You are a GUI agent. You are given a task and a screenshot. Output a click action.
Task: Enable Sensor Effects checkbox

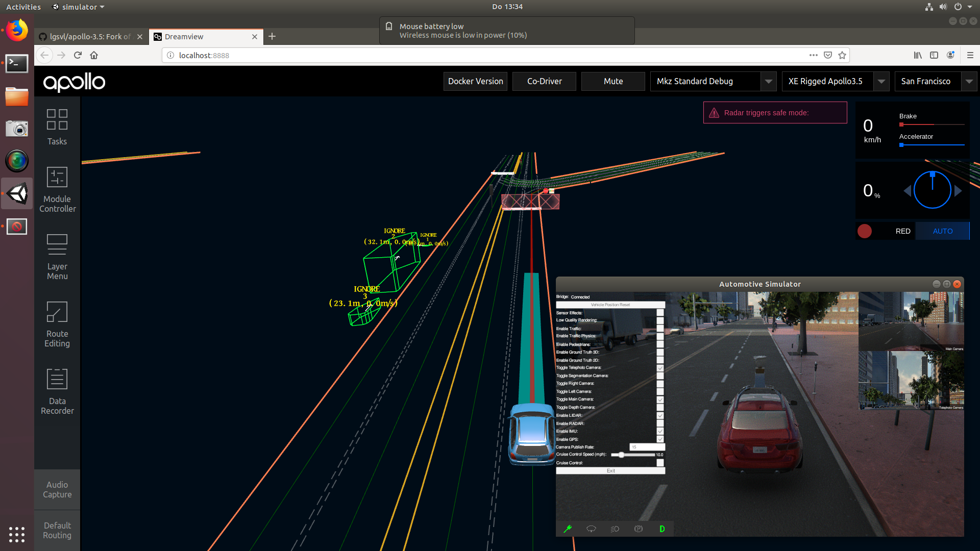[x=660, y=313]
